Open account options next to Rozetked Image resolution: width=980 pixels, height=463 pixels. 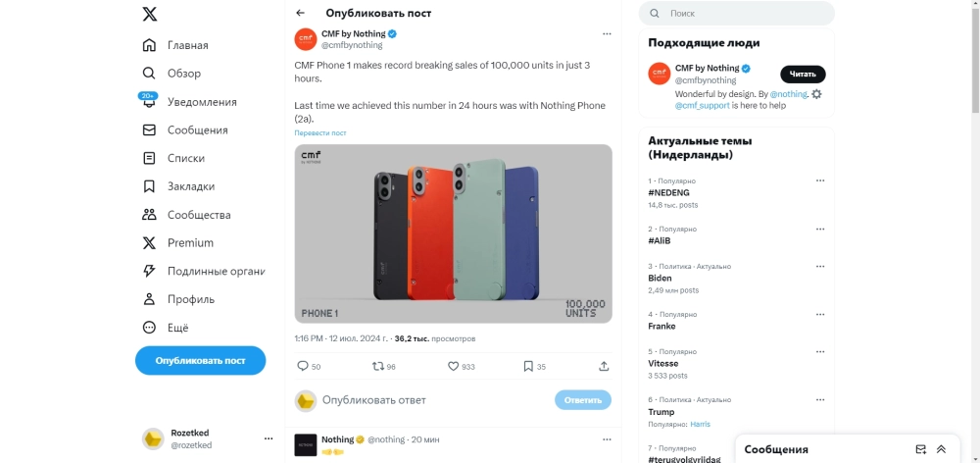point(269,438)
